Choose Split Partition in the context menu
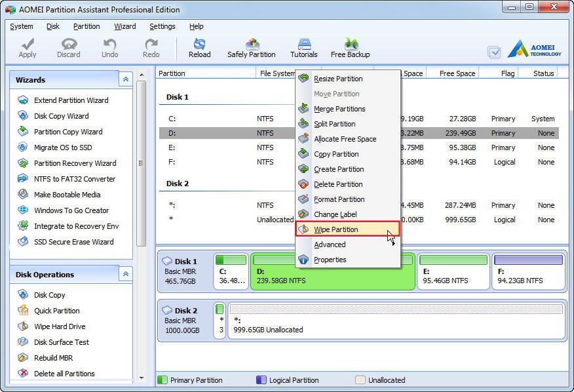 (347, 124)
